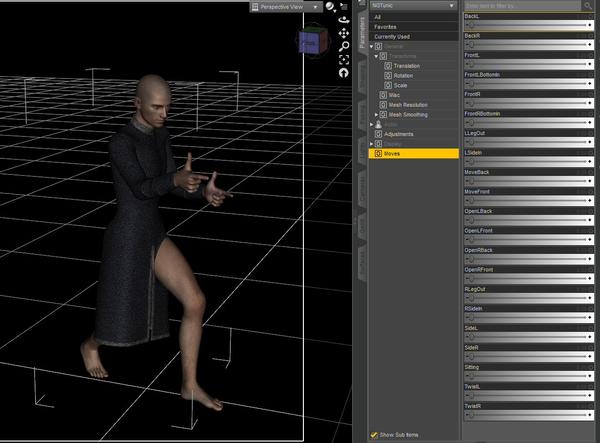The width and height of the screenshot is (600, 443).
Task: Open the NSTunic node selection dropdown
Action: click(413, 6)
